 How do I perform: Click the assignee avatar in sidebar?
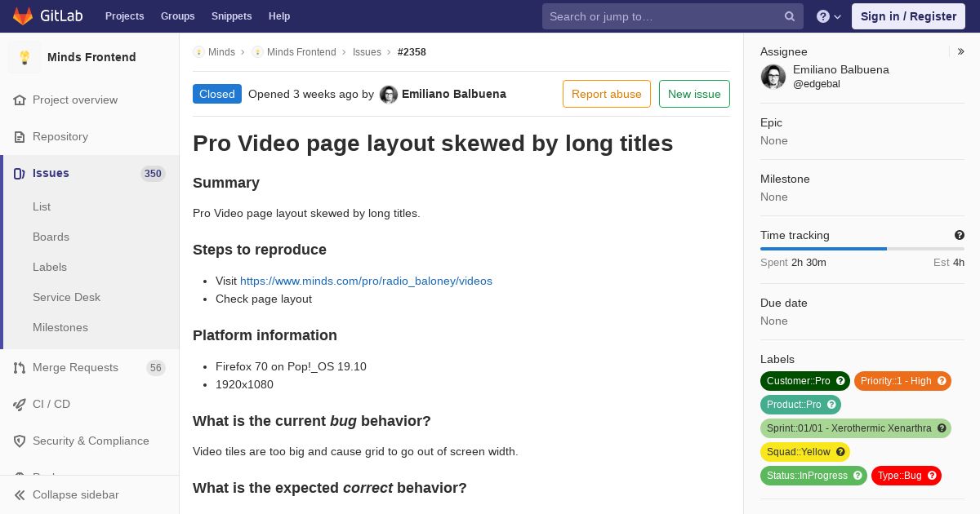point(773,77)
